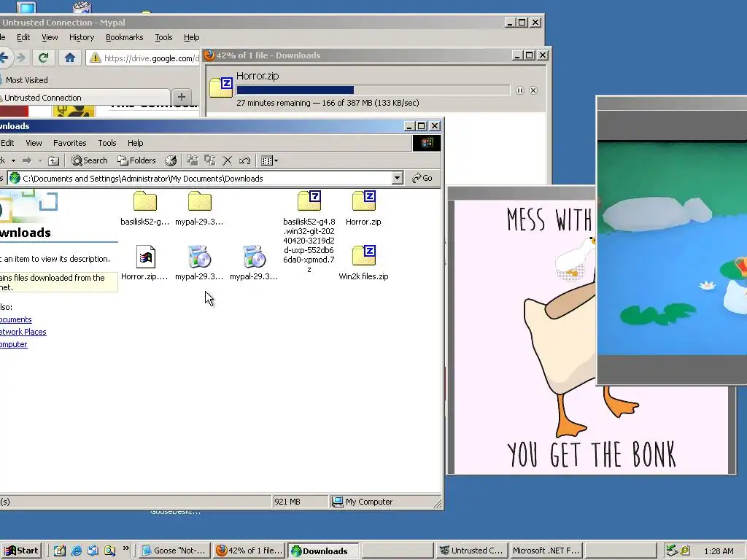Screen dimensions: 747x560
Task: Select the Win2k files.zip archive
Action: pyautogui.click(x=363, y=262)
